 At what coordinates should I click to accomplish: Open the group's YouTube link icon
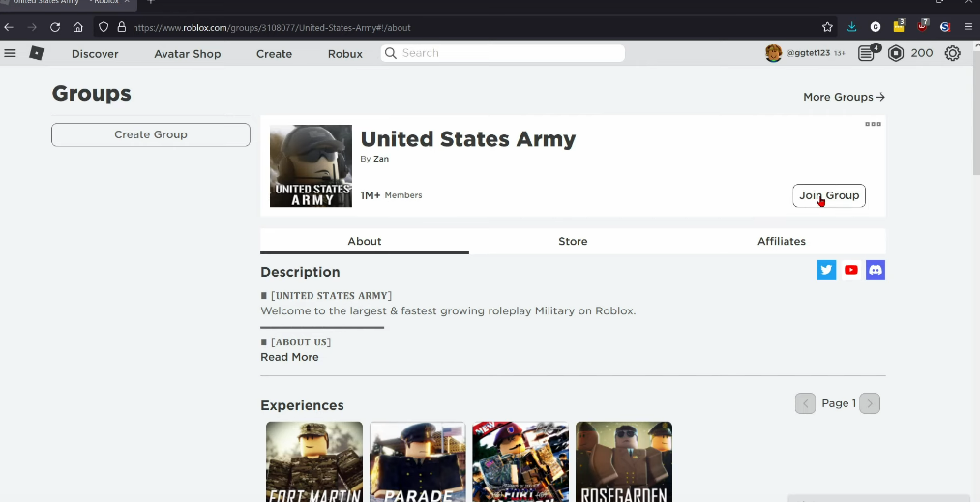(x=850, y=270)
